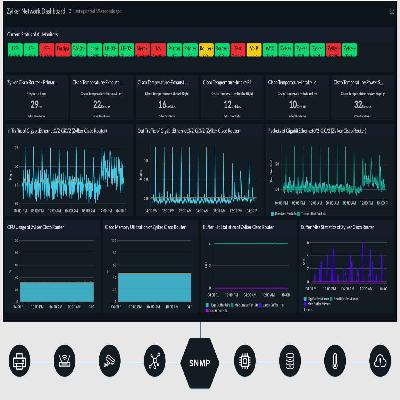
Task: Click the network topology nodes icon
Action: [x=155, y=361]
